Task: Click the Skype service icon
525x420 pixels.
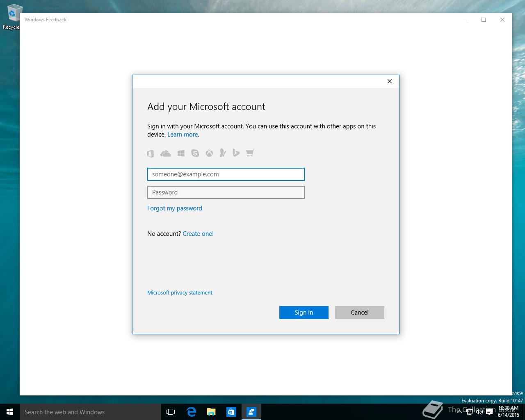Action: (195, 153)
